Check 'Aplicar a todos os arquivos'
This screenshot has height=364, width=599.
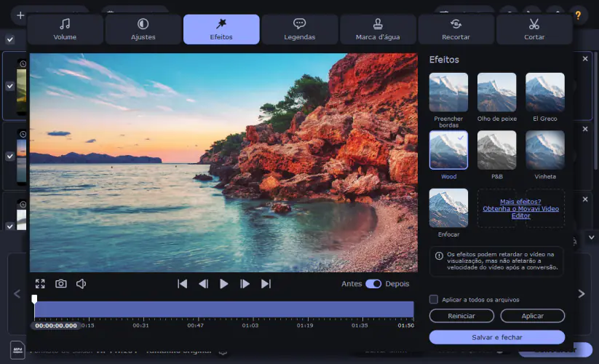click(434, 299)
